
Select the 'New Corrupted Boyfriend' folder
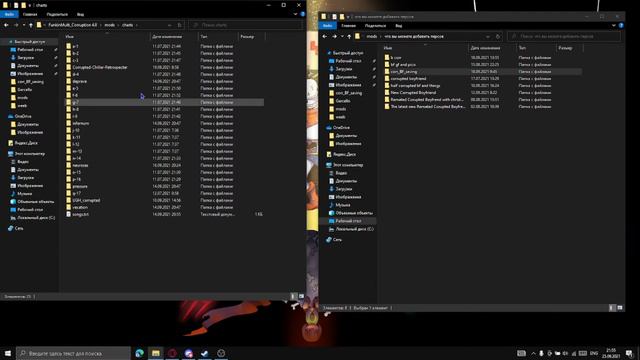413,92
